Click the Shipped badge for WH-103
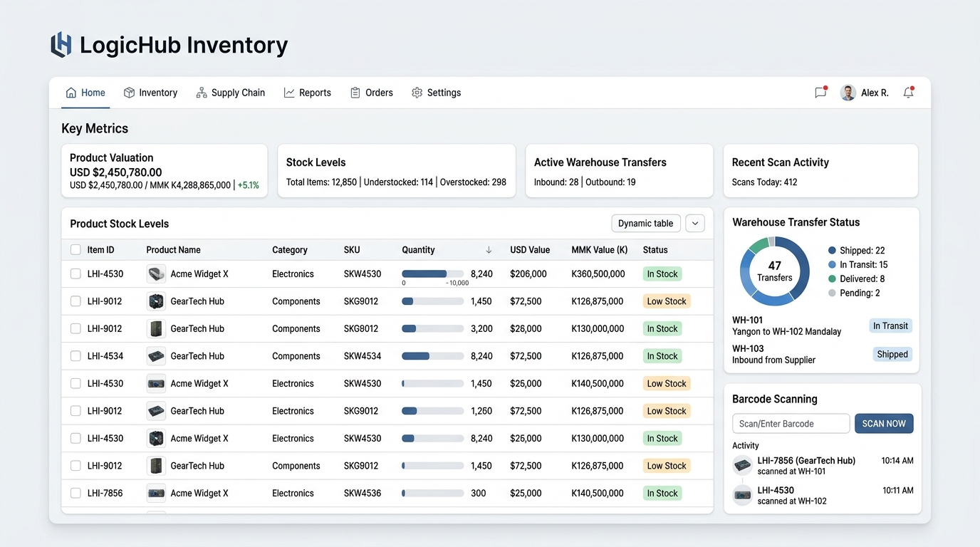Screen dimensions: 980x547 892,355
